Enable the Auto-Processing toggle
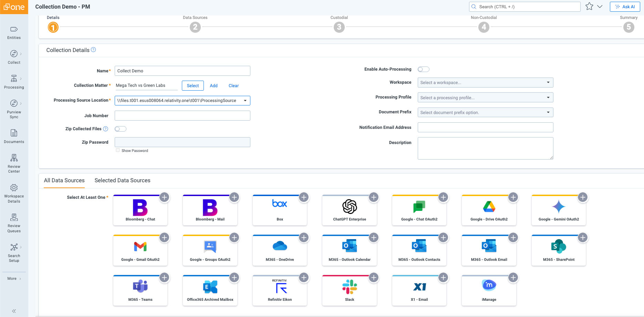The image size is (644, 317). 423,69
